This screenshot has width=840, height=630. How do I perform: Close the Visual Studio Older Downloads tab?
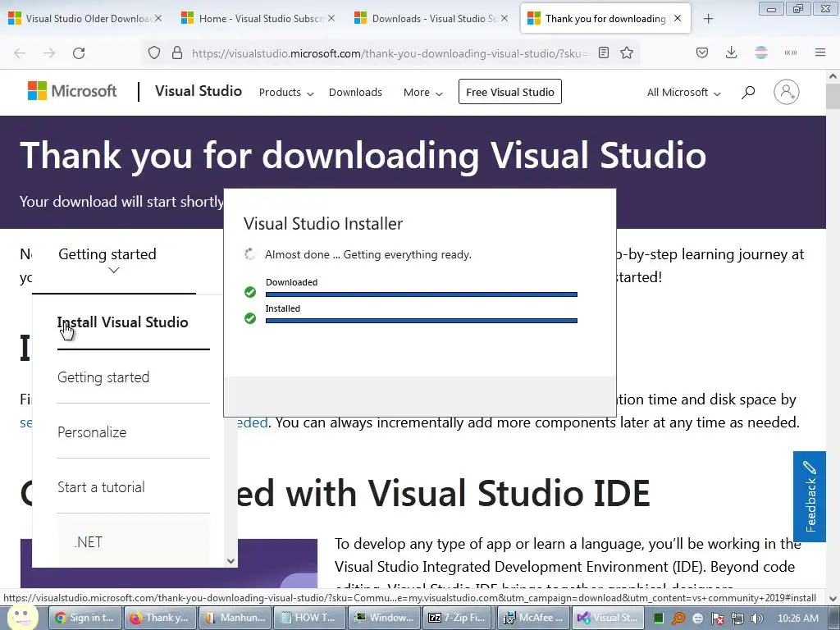tap(158, 18)
